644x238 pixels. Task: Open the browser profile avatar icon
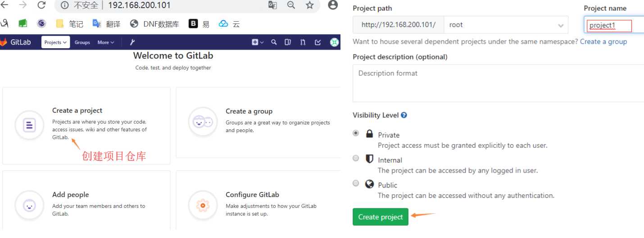pos(333,5)
